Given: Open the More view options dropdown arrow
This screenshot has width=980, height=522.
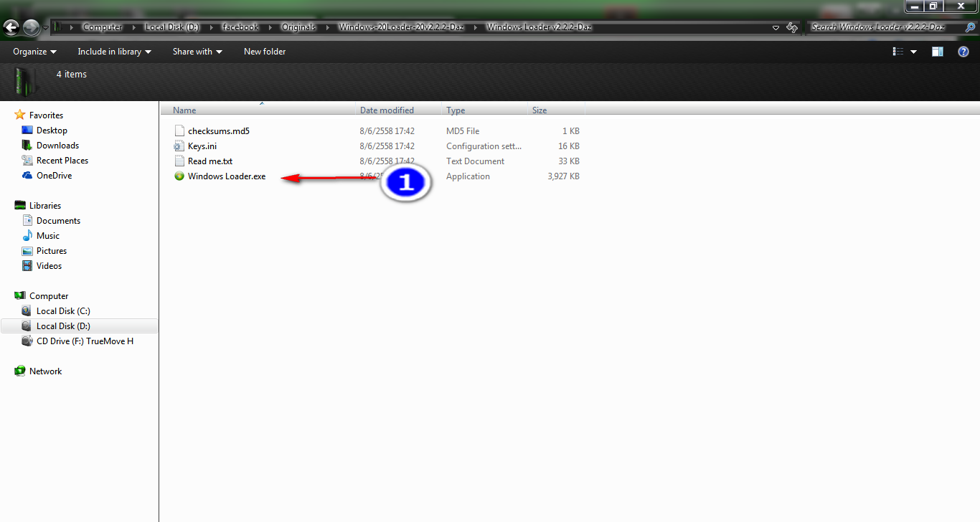Looking at the screenshot, I should 913,52.
